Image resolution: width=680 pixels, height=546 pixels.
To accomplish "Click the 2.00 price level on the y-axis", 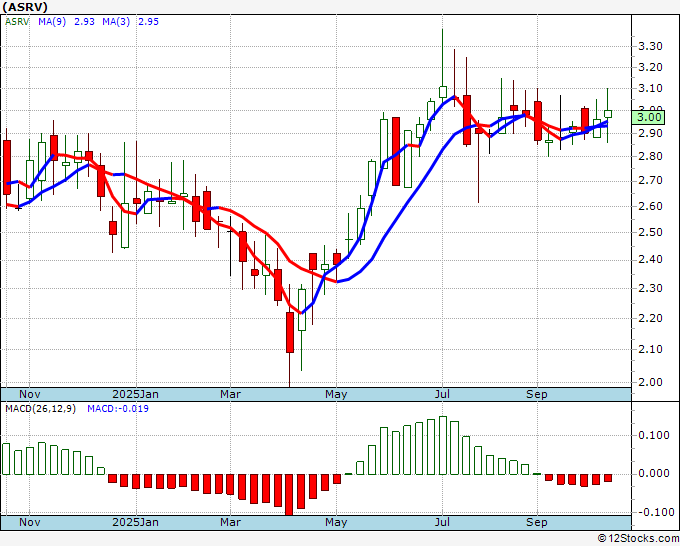I will (650, 382).
